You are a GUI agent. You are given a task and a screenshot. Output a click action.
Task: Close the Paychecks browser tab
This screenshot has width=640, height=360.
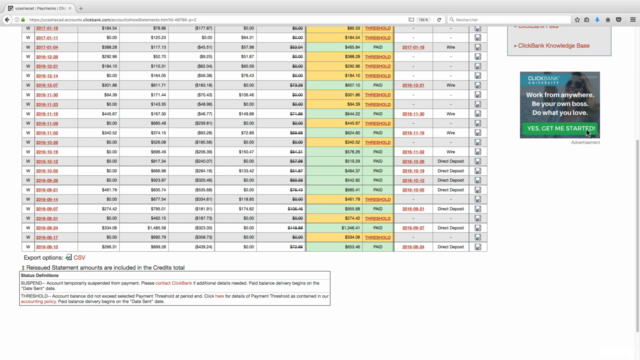[70, 8]
